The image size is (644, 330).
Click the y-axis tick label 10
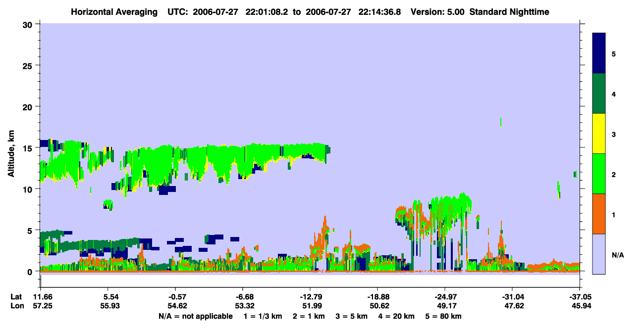29,189
